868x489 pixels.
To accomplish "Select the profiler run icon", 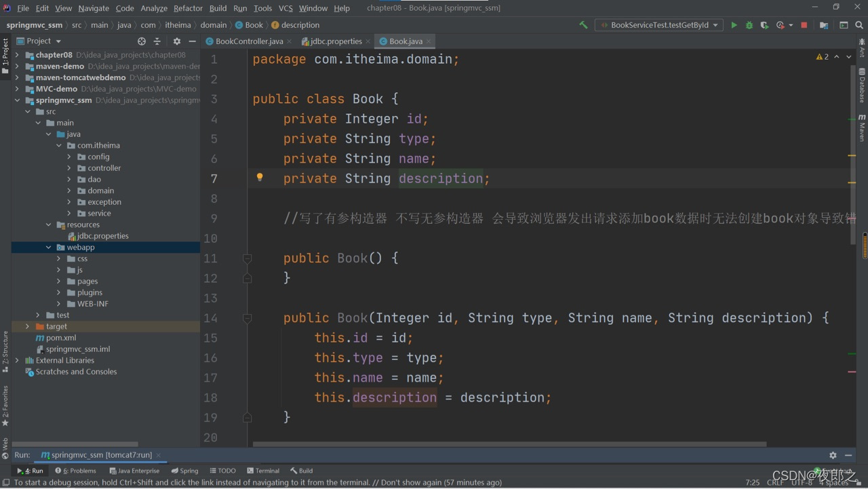I will [x=780, y=25].
